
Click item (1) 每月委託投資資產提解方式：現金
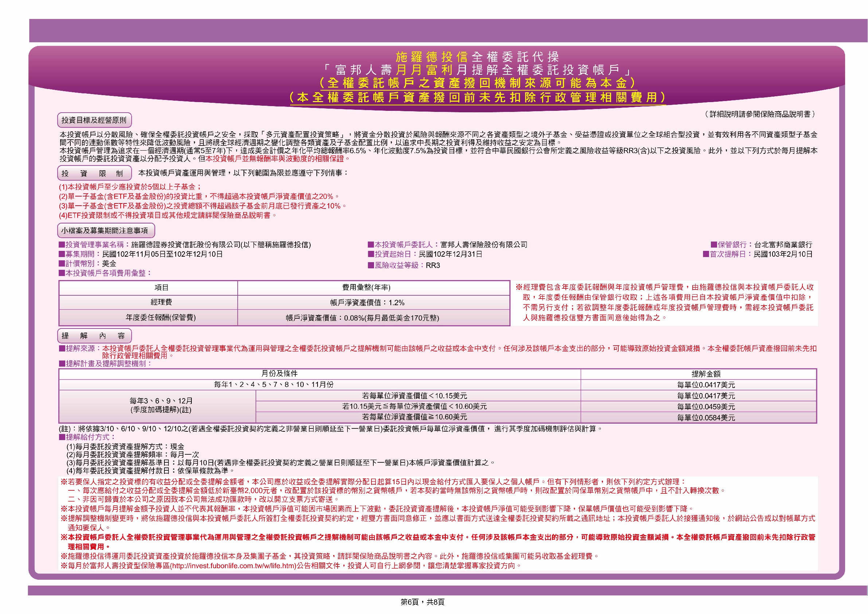[x=125, y=447]
